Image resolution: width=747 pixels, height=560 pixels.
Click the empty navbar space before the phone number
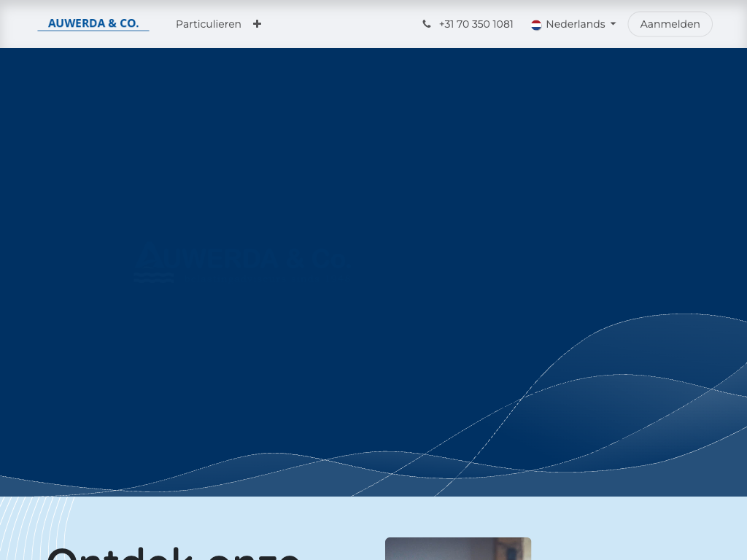point(343,24)
